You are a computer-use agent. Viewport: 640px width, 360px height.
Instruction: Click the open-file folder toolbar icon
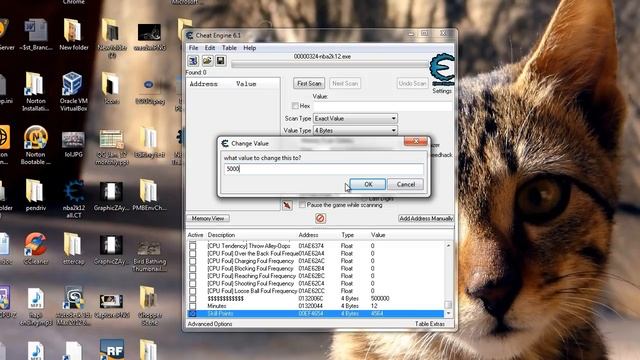[x=207, y=61]
